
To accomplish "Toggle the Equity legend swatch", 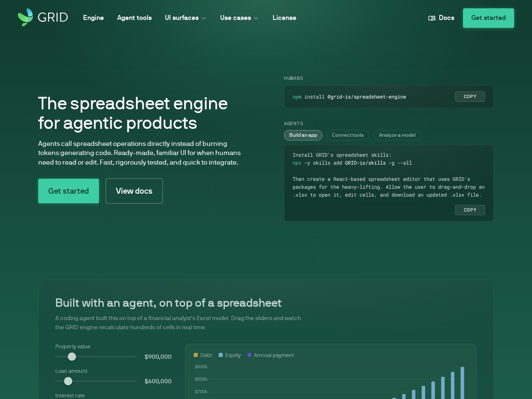I will coord(221,355).
